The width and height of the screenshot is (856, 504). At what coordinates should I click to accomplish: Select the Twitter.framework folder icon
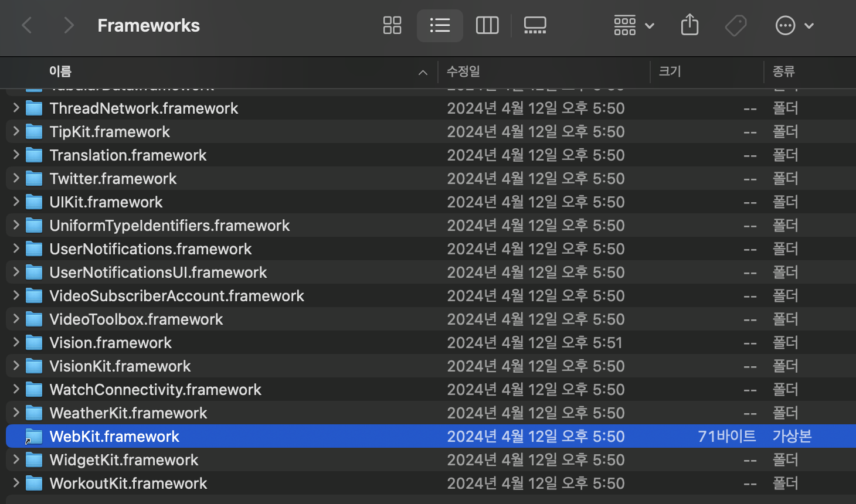[34, 179]
